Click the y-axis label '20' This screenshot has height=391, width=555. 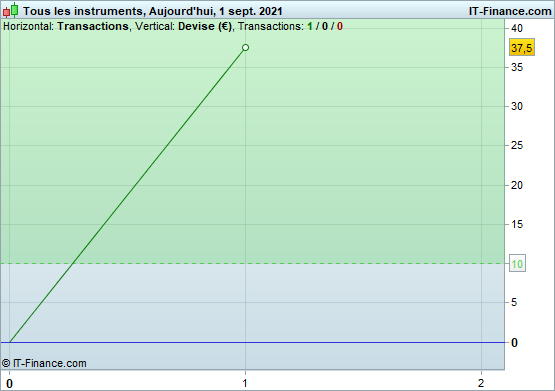pos(516,185)
